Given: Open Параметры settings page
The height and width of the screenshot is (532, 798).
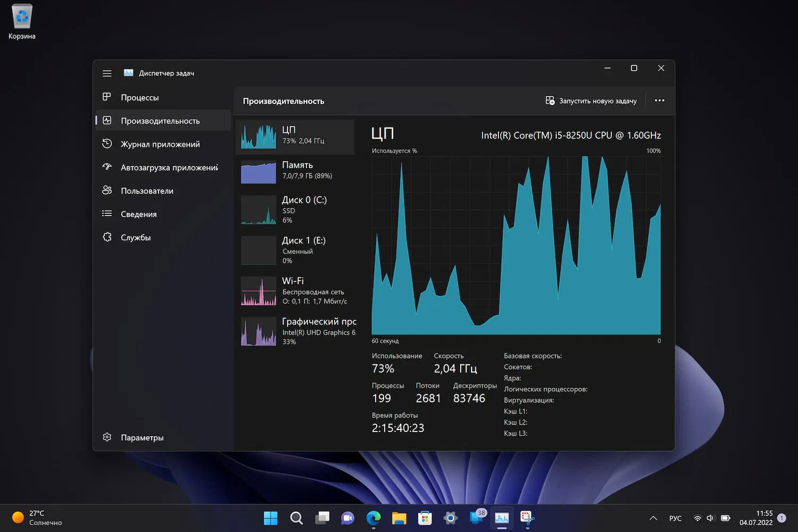Looking at the screenshot, I should tap(163, 438).
